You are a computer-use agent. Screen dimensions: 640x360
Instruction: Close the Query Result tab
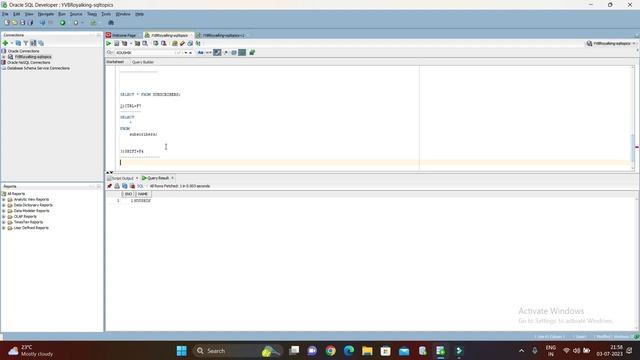172,178
